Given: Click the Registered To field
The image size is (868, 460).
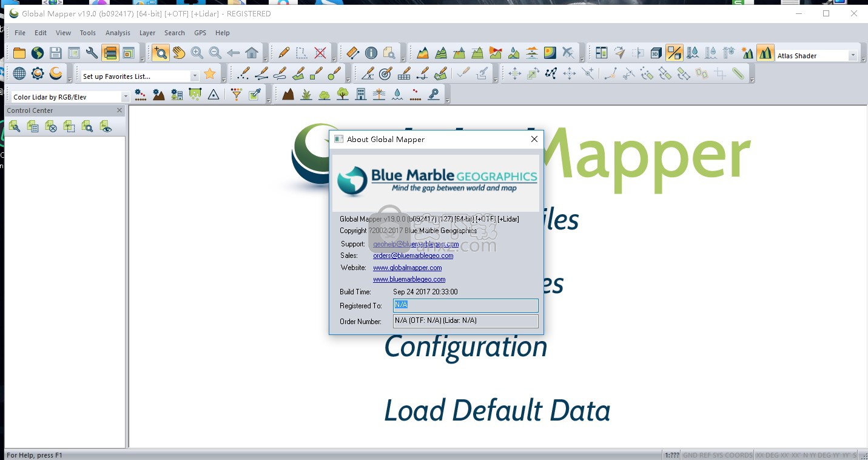Looking at the screenshot, I should click(x=465, y=305).
